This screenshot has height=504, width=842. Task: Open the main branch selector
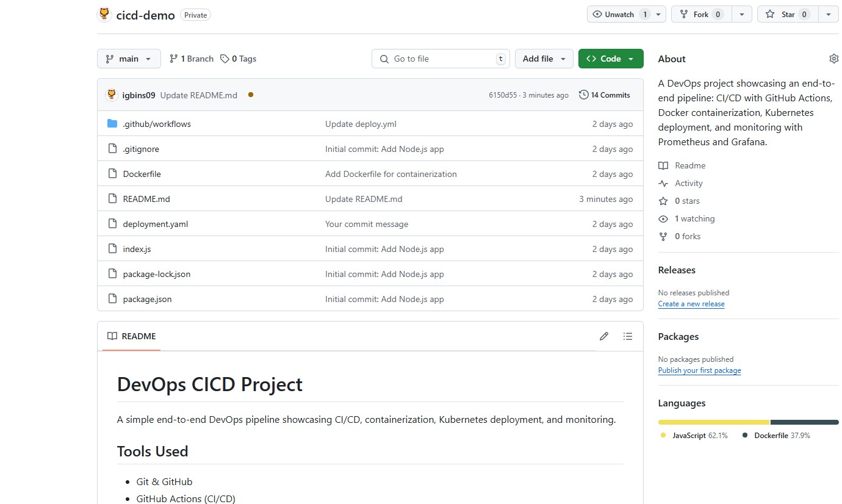128,58
